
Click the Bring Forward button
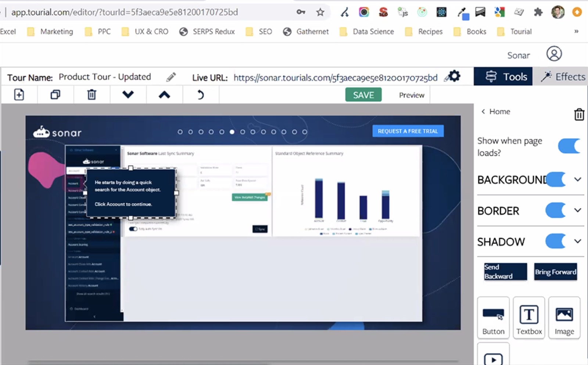[x=556, y=272]
